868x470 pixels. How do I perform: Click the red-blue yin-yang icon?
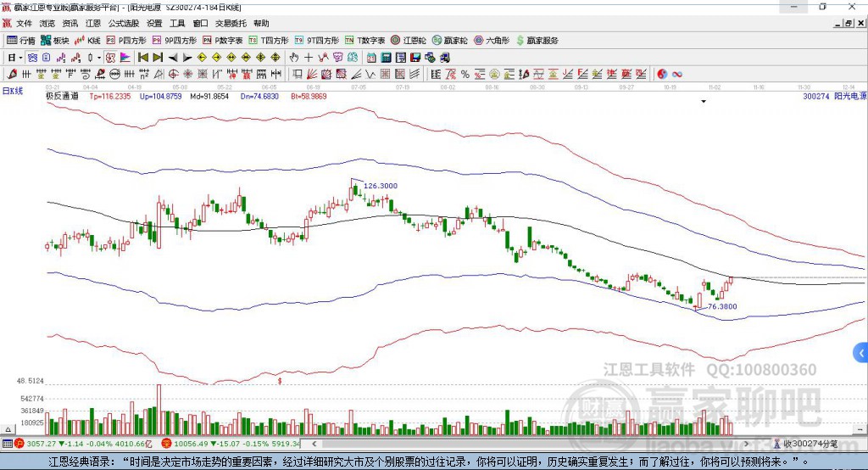(662, 74)
